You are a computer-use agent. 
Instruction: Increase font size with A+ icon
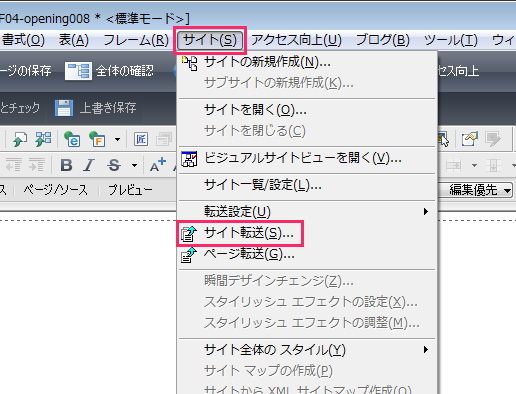coord(158,165)
